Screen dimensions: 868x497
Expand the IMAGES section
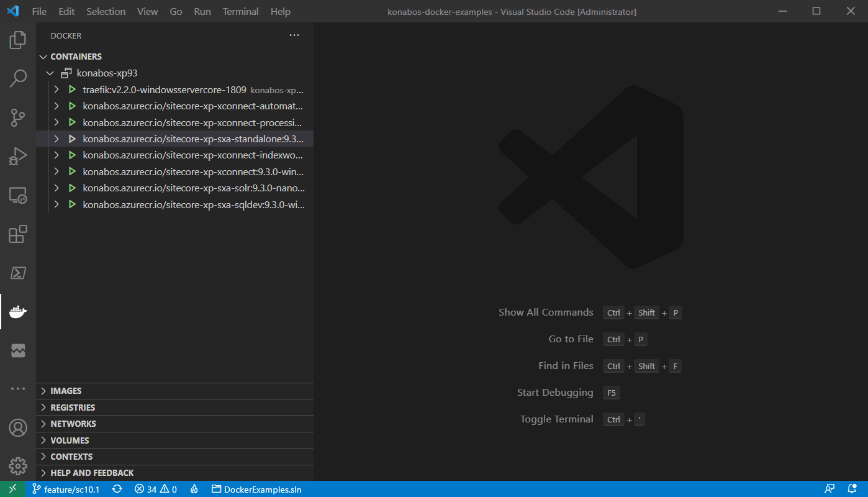66,391
